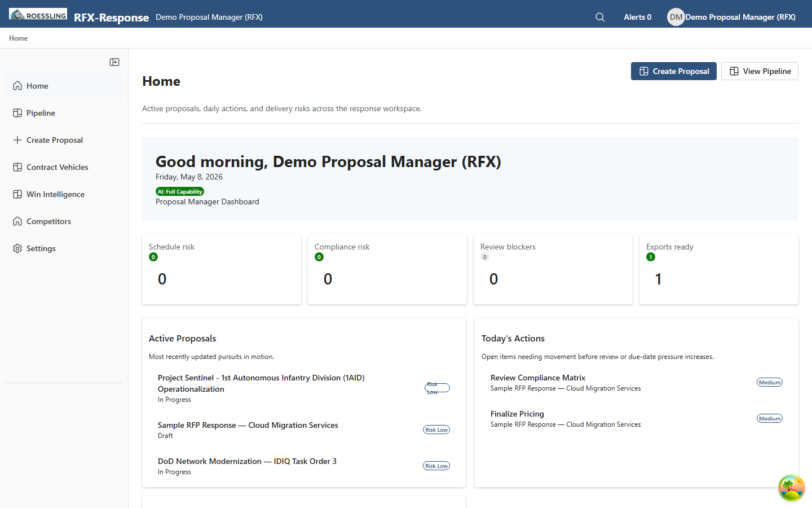Click the Review blockers gray count badge
This screenshot has width=812, height=508.
(x=485, y=257)
